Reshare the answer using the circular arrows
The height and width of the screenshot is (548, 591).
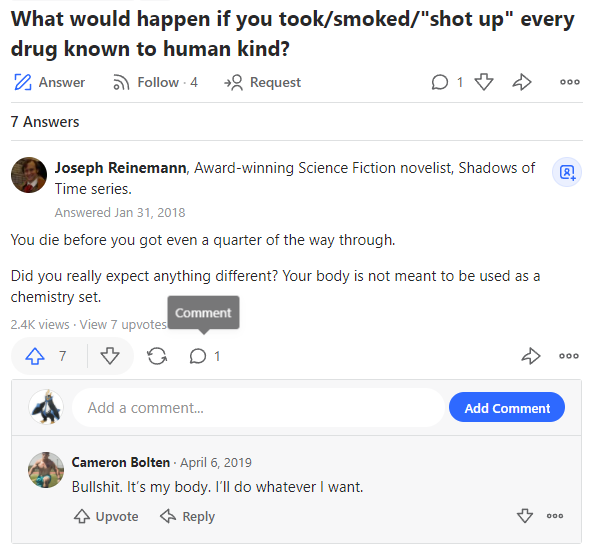157,356
